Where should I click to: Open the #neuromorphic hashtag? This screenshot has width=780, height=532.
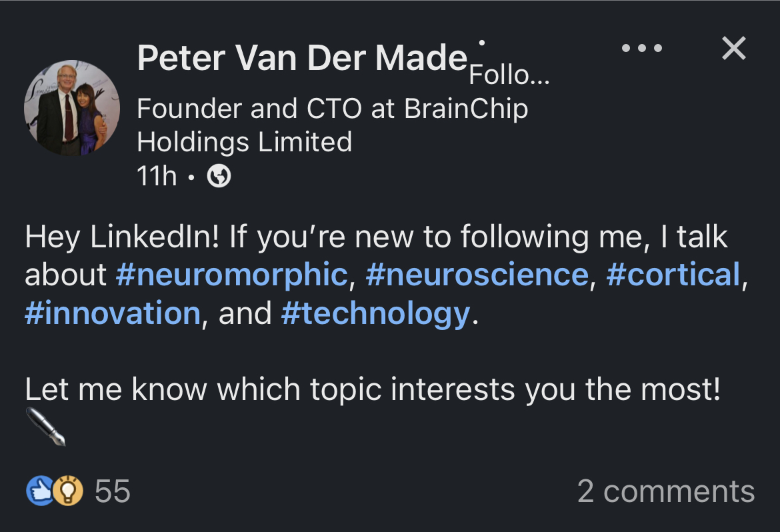231,275
